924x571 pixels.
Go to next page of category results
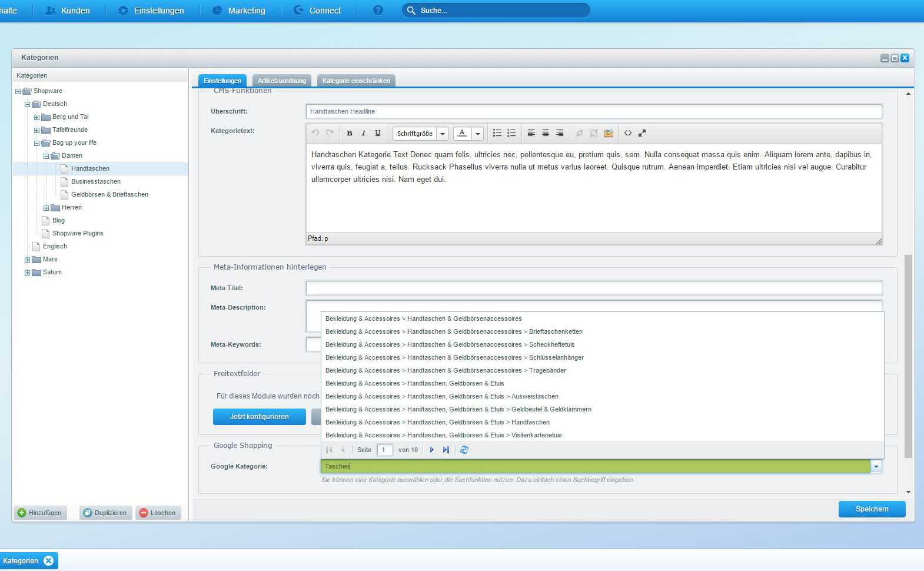coord(432,450)
